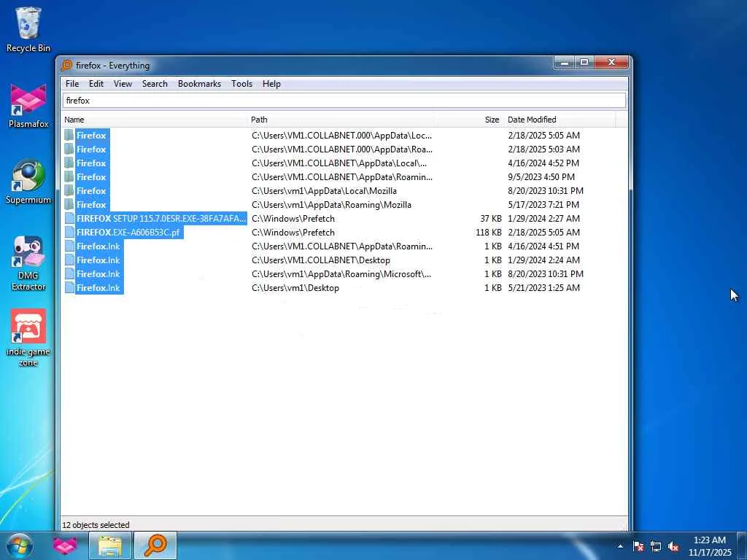The image size is (747, 560).
Task: Click the Windows Start button
Action: click(20, 545)
